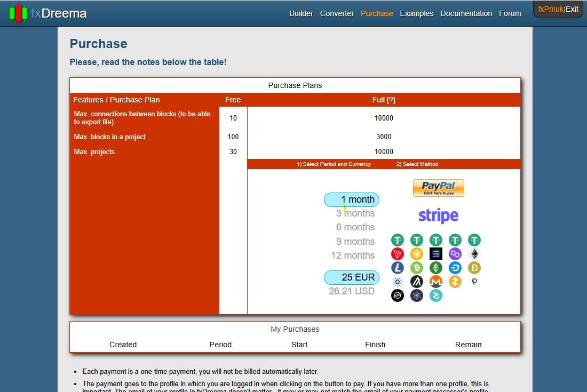587x392 pixels.
Task: Select the 3 months period
Action: (x=355, y=213)
